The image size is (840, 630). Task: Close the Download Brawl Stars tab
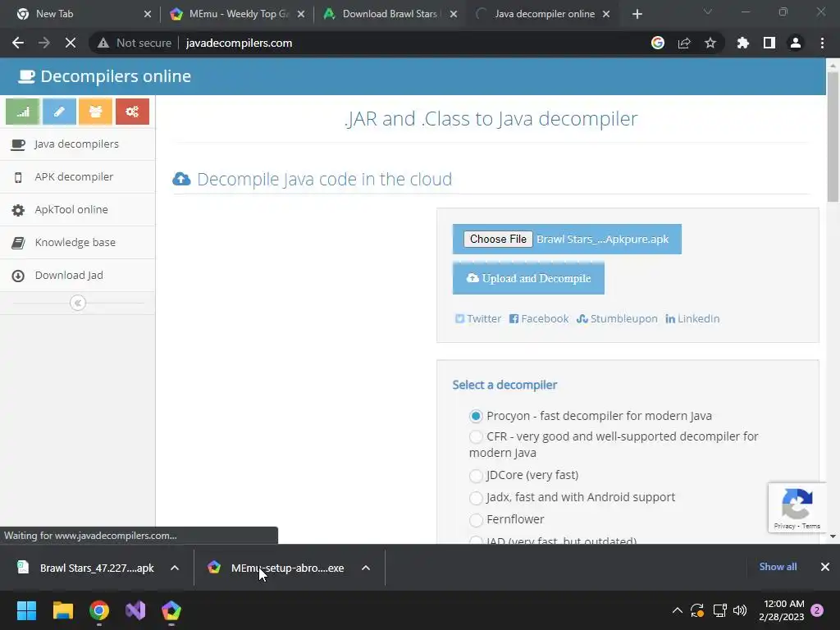click(x=454, y=14)
